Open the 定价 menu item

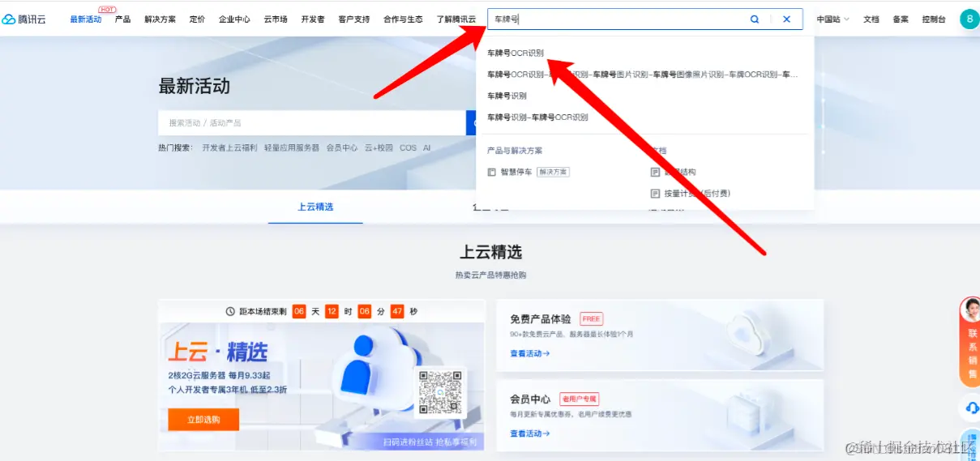197,19
